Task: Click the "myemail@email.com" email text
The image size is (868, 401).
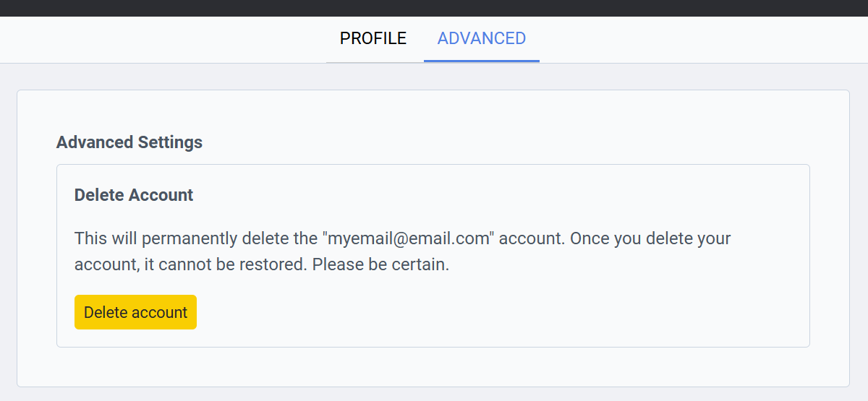Action: [408, 238]
